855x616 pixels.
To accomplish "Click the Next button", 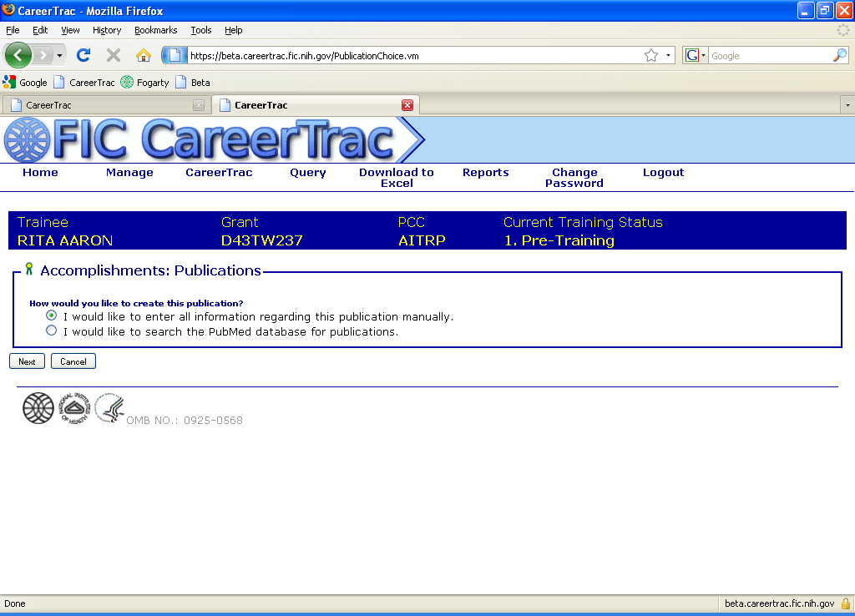I will [x=27, y=361].
